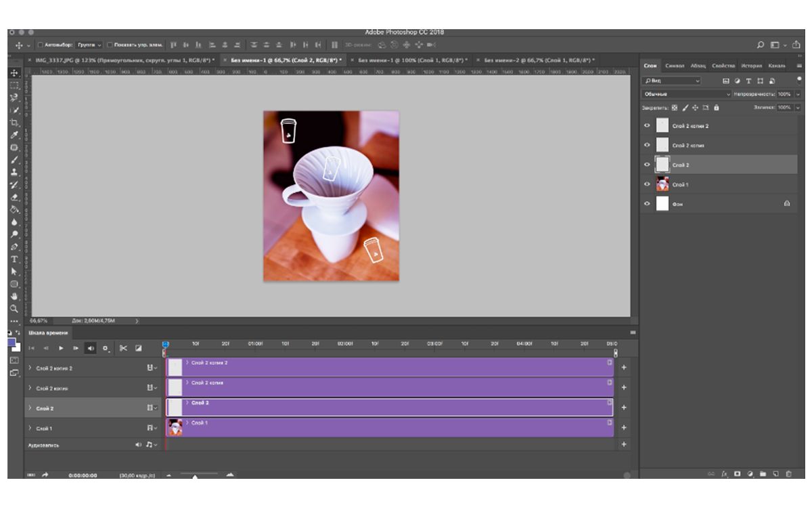The image size is (812, 508).
Task: Open the audio track music note menu
Action: click(x=151, y=445)
